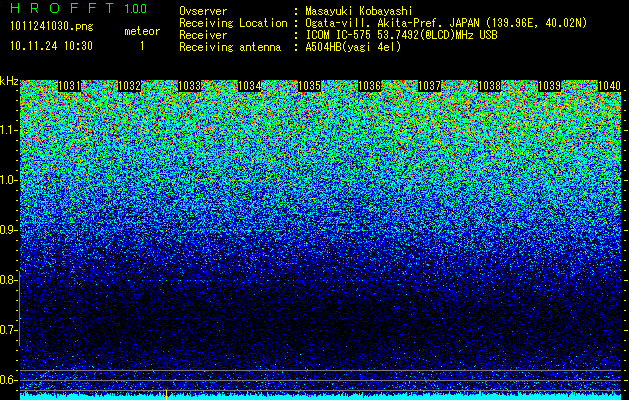Click the 1.1 kHz axis label
Viewport: 629px width, 400px height.
[x=8, y=130]
